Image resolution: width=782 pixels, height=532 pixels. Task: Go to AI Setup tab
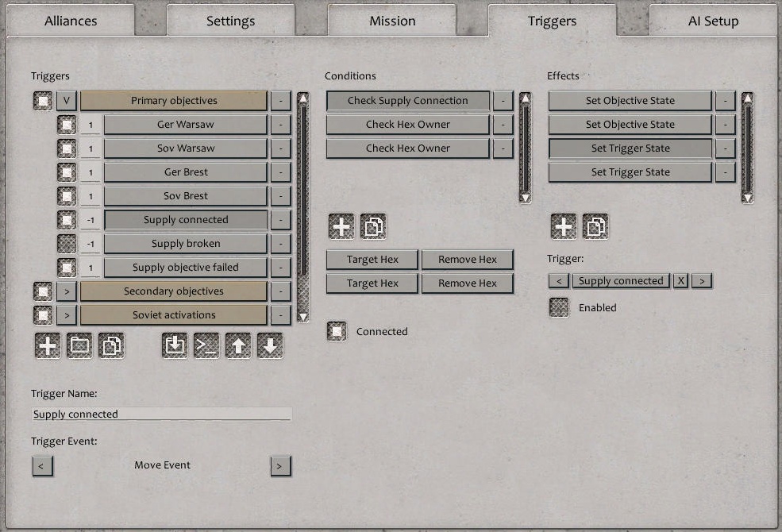713,21
